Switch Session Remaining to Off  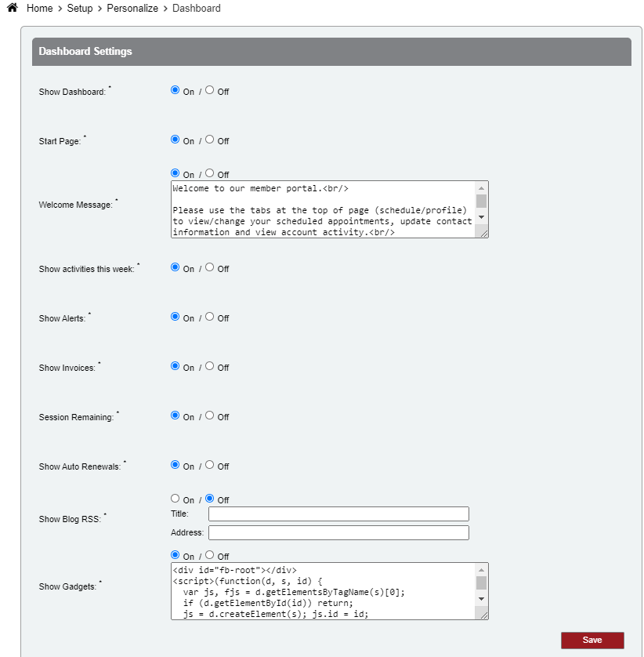210,416
